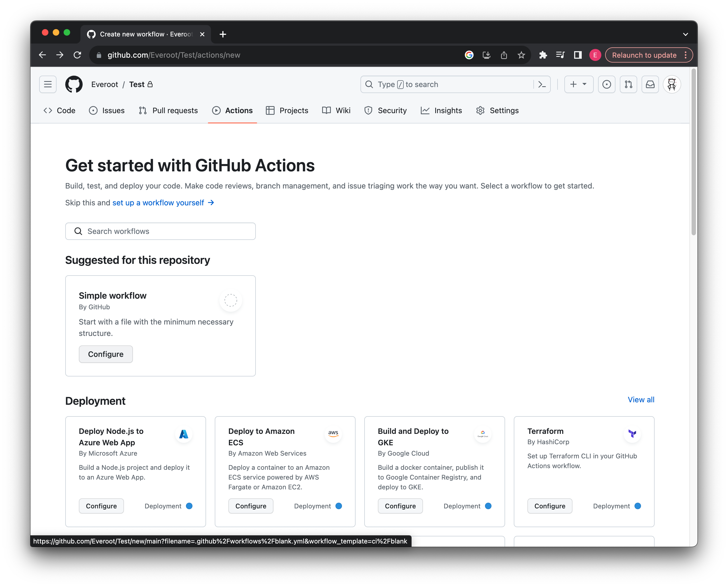Screen dimensions: 728x587
Task: Toggle the Chrome side panel
Action: coord(578,55)
